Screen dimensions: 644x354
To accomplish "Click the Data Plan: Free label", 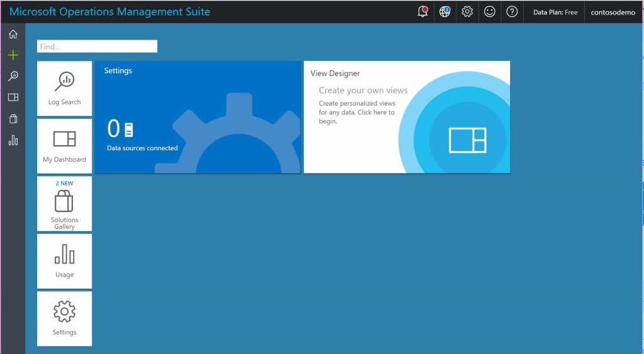I will pyautogui.click(x=555, y=13).
